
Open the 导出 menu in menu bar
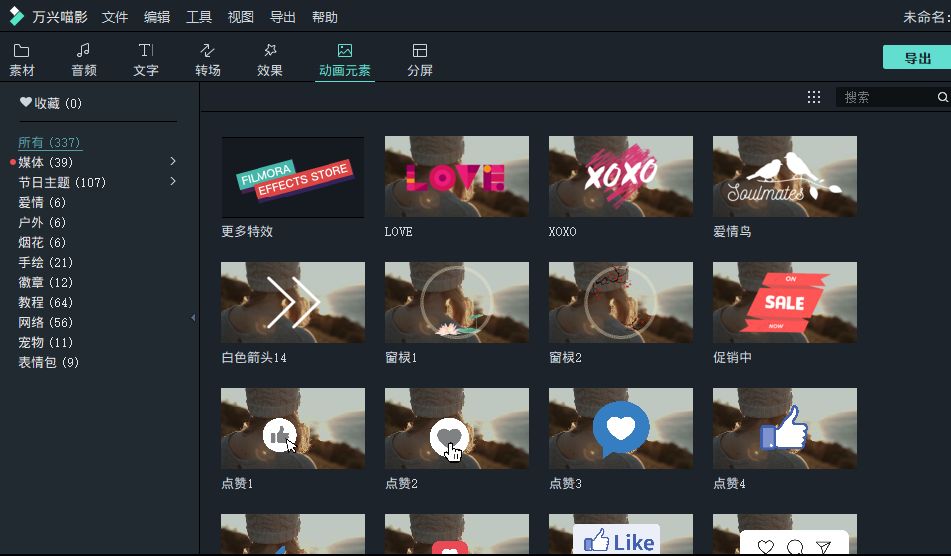click(283, 17)
